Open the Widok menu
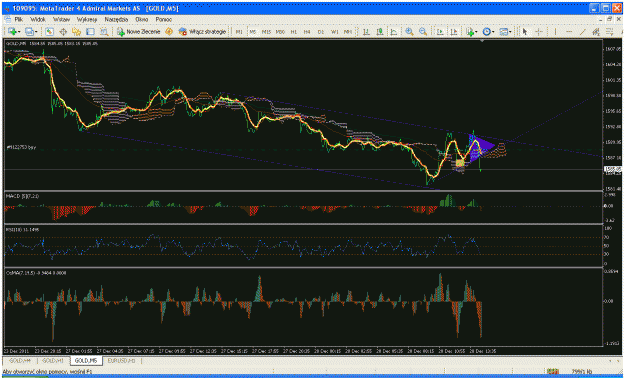The width and height of the screenshot is (625, 378). click(x=38, y=19)
